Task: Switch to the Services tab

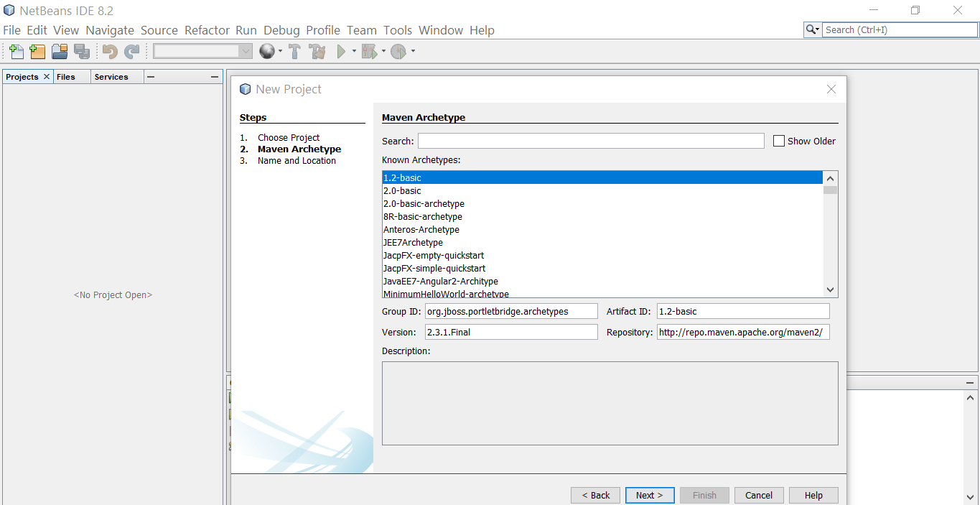Action: 111,76
